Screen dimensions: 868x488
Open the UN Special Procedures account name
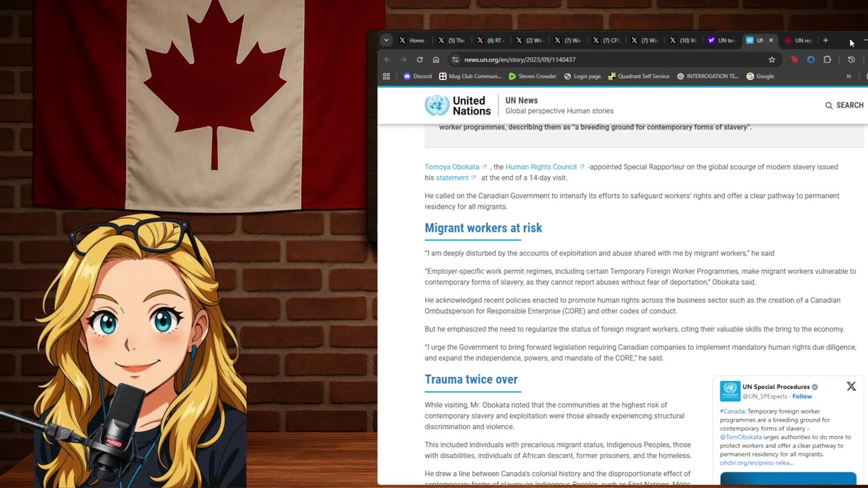pos(776,387)
